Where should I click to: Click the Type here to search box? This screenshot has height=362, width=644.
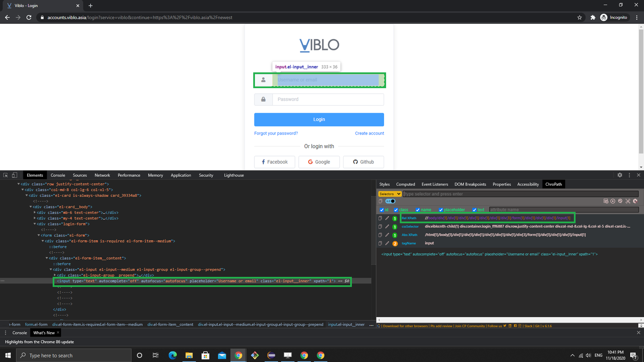(74, 355)
